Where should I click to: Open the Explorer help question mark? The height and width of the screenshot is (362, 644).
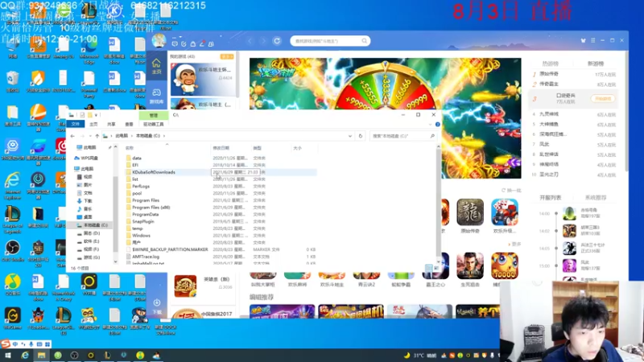click(437, 124)
